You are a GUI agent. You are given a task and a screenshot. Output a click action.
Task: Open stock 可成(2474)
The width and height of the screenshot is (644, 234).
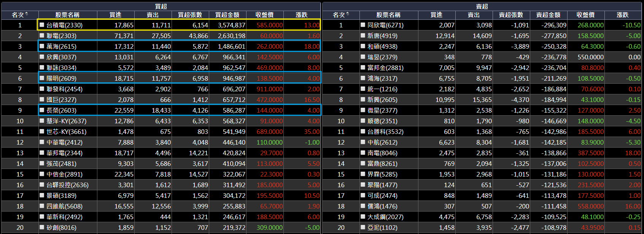click(382, 196)
